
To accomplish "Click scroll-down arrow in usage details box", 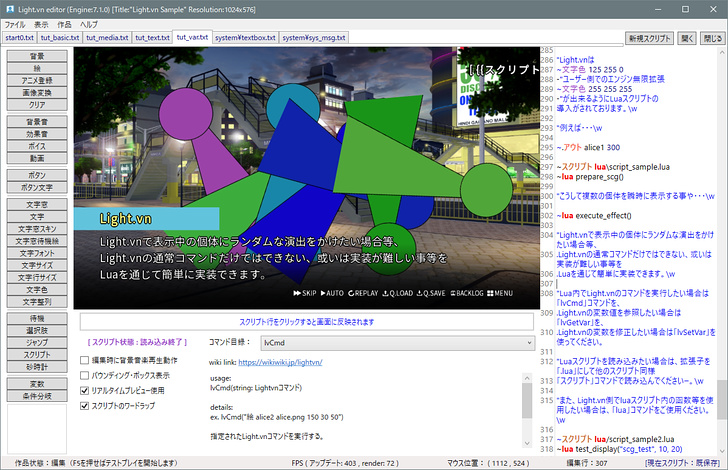I will [527, 443].
